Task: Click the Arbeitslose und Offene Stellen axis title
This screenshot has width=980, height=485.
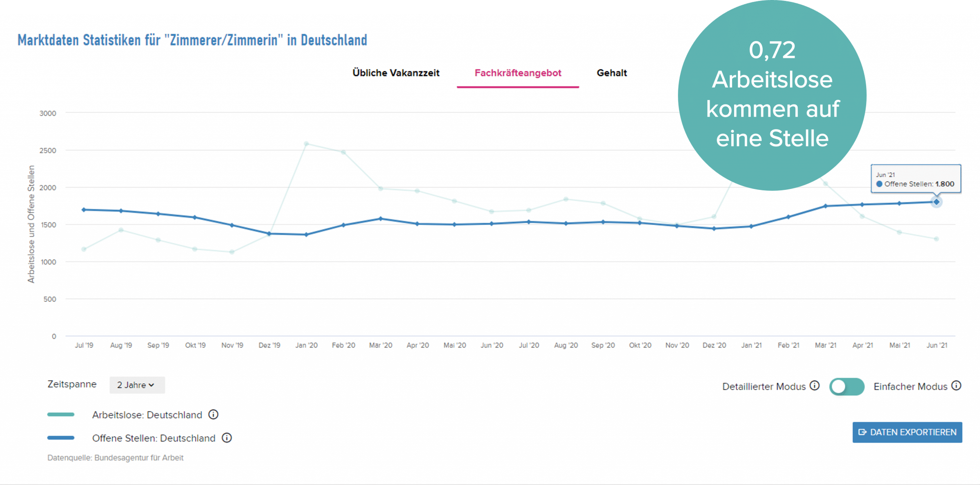Action: [x=31, y=224]
